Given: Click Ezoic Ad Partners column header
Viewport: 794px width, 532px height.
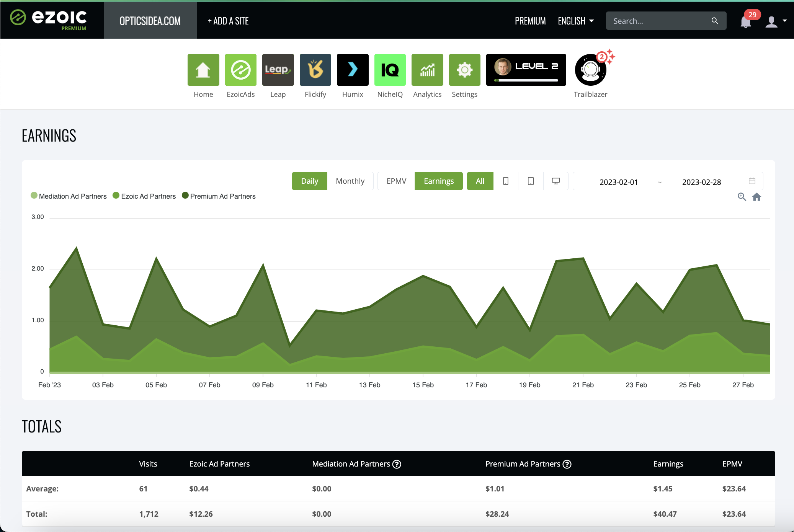Looking at the screenshot, I should 219,464.
